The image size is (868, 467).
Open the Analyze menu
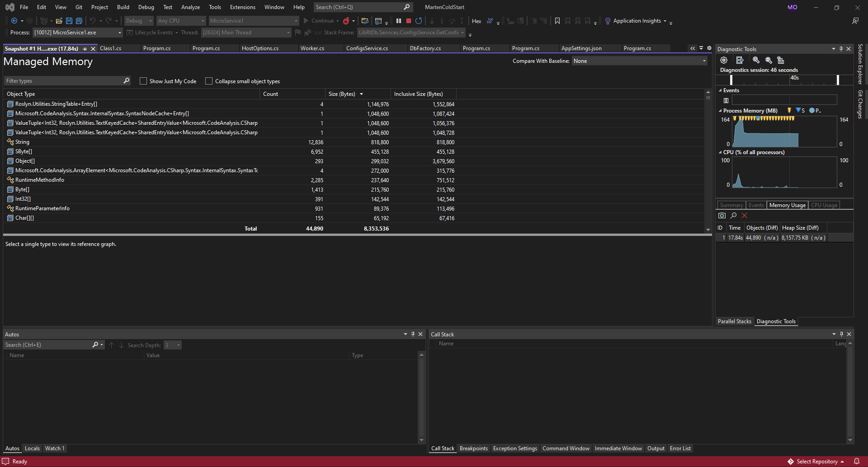(190, 7)
